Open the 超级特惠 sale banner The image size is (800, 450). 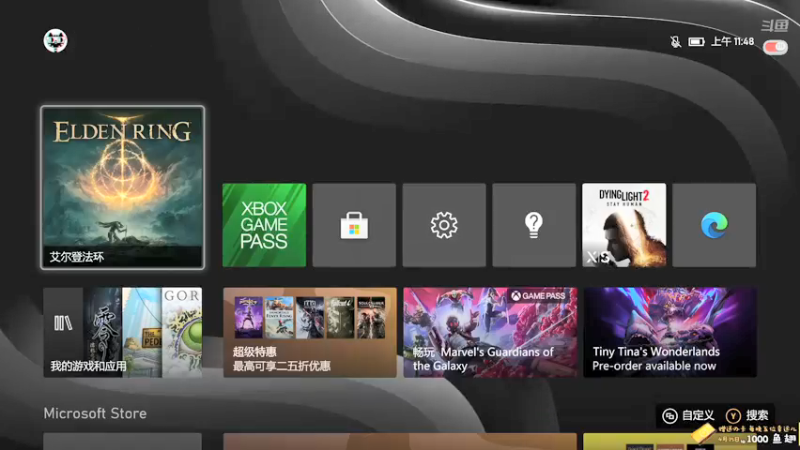point(310,332)
